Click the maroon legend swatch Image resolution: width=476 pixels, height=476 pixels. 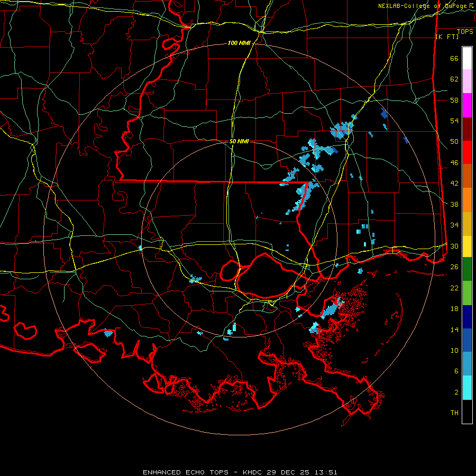467,129
